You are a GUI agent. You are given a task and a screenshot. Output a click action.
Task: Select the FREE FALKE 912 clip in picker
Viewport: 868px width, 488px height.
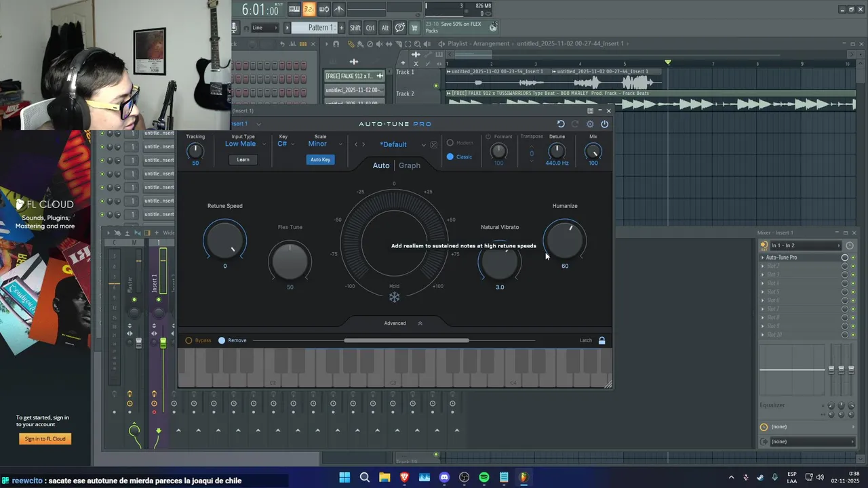coord(355,76)
